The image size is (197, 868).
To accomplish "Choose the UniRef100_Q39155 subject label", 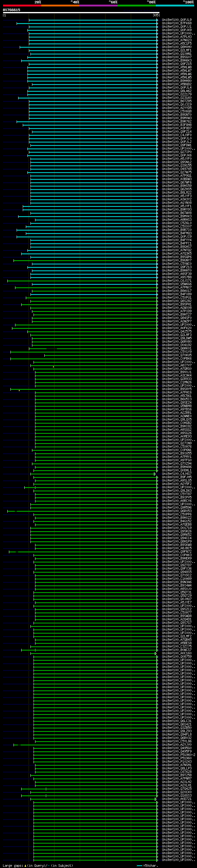I will coord(177,165).
